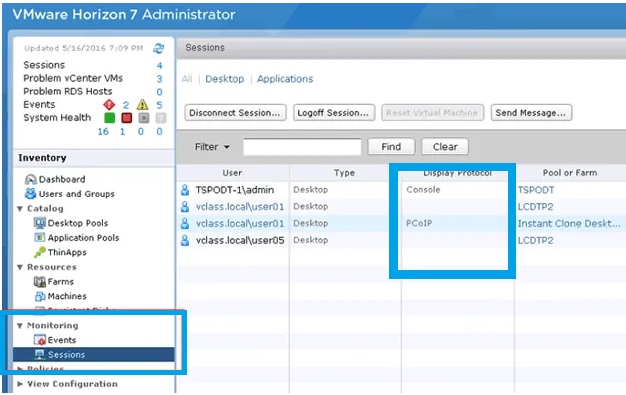626x395 pixels.
Task: Click the Find button
Action: [x=391, y=147]
